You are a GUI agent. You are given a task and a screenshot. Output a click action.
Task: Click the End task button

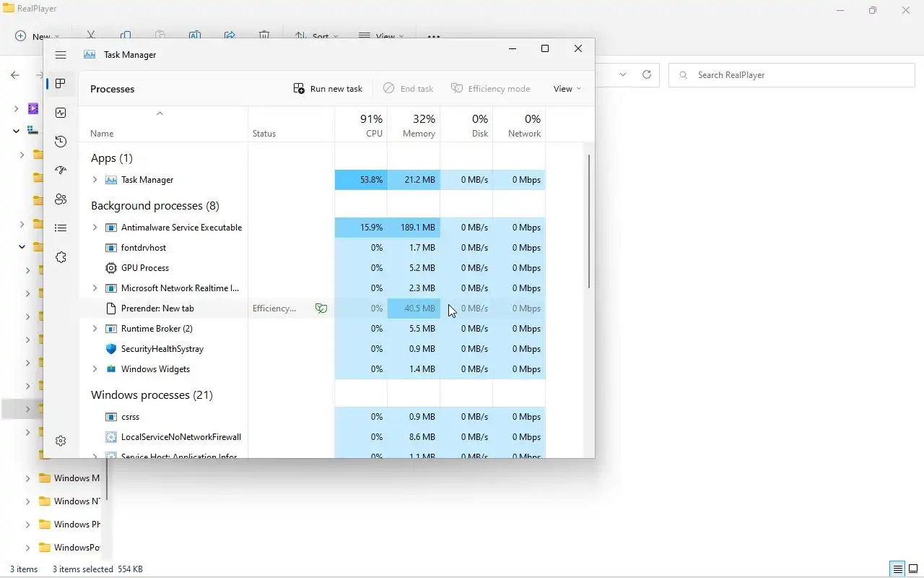click(x=408, y=89)
